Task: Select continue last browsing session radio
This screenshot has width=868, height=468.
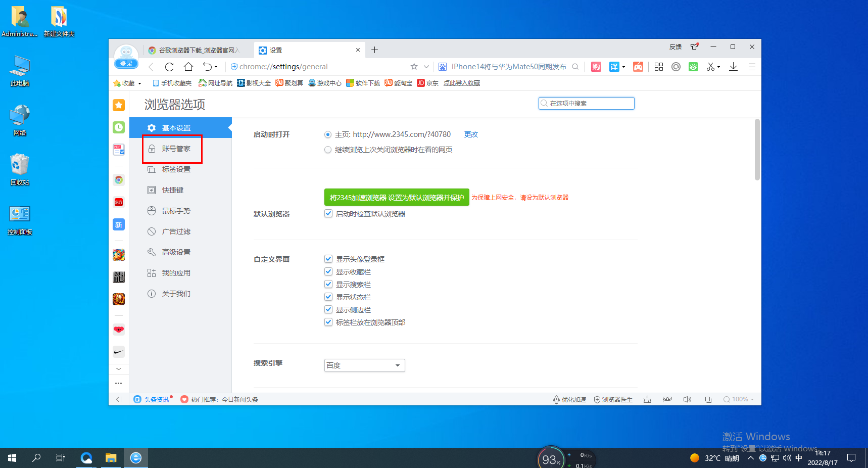Action: coord(328,150)
